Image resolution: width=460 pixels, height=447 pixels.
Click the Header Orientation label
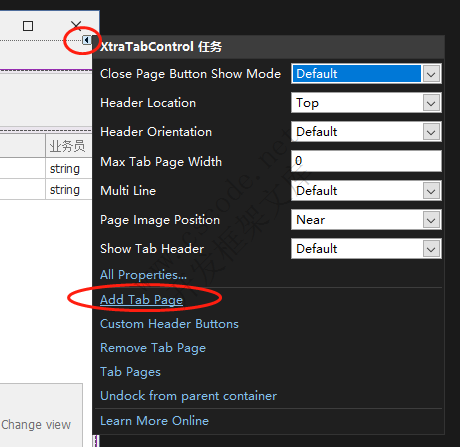click(x=156, y=132)
